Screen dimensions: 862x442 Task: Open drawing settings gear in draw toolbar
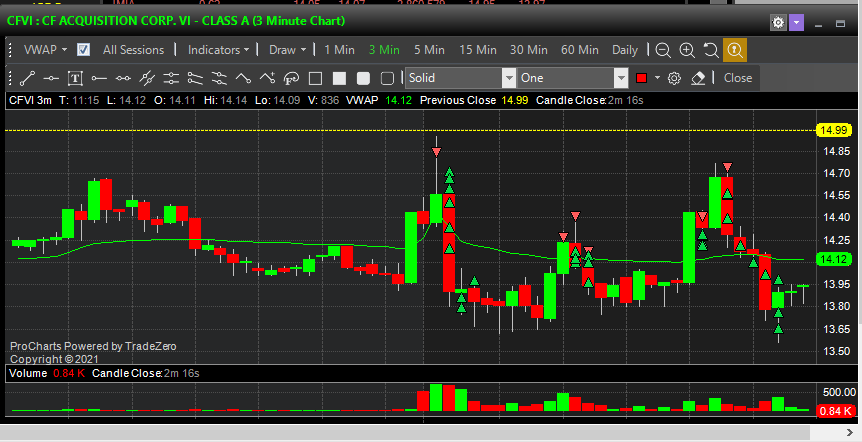[x=674, y=78]
